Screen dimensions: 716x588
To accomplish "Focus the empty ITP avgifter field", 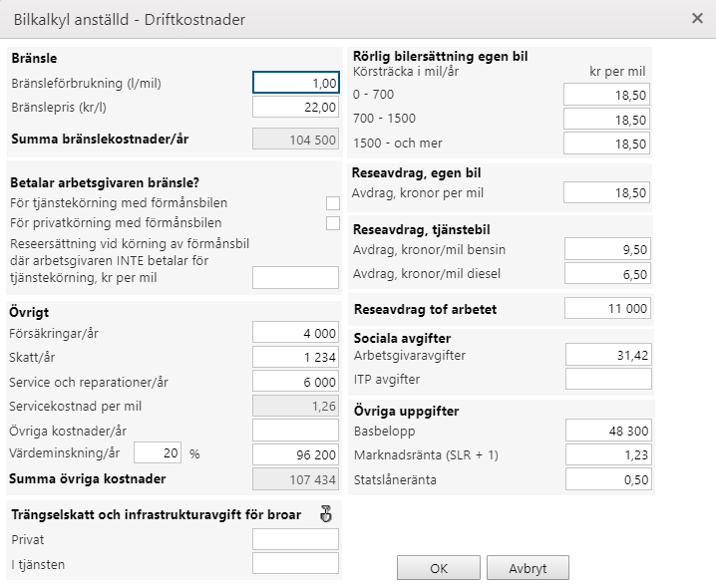I will 608,379.
